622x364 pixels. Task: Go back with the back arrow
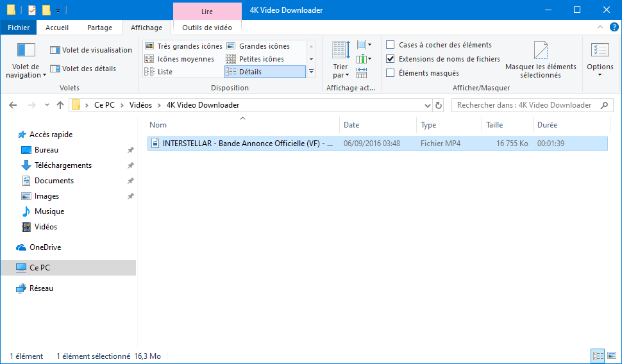coord(13,105)
